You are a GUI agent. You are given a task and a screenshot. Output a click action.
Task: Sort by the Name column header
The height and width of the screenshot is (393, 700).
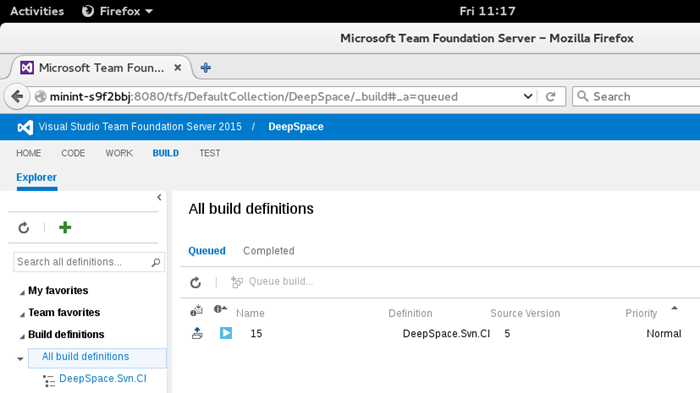pos(250,314)
